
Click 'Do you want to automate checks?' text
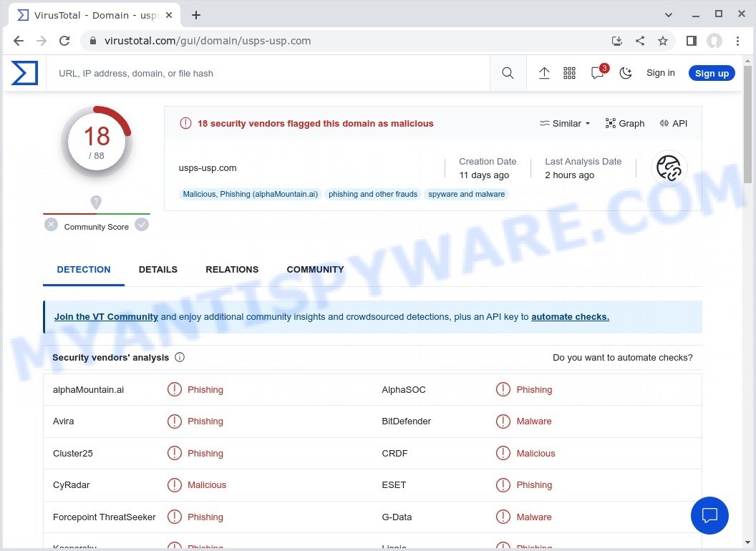pyautogui.click(x=622, y=358)
